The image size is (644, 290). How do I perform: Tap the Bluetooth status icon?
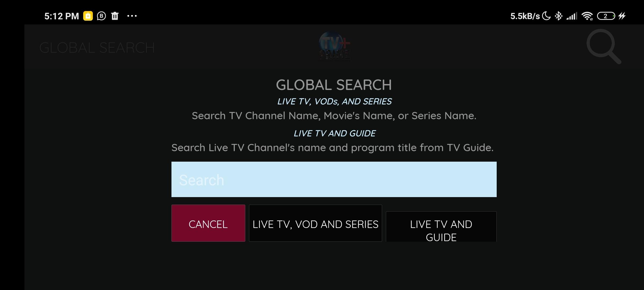[559, 16]
